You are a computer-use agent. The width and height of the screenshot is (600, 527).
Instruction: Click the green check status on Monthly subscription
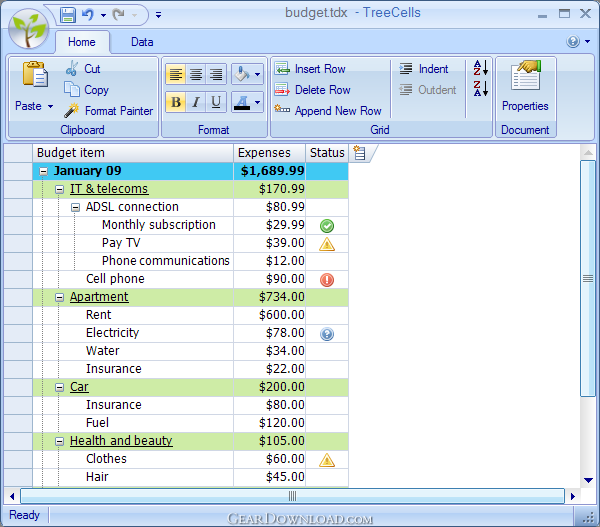(x=327, y=226)
